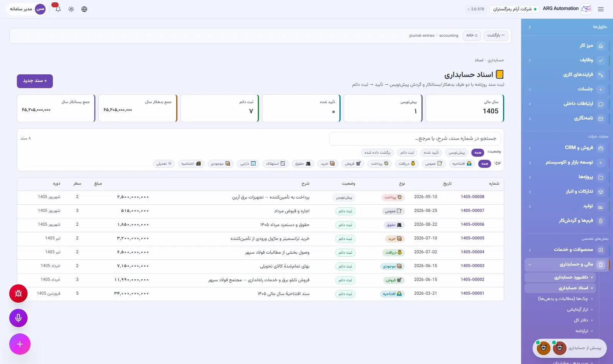This screenshot has height=364, width=613.
Task: Click the نامه‌نگاری mail icon
Action: tap(601, 118)
